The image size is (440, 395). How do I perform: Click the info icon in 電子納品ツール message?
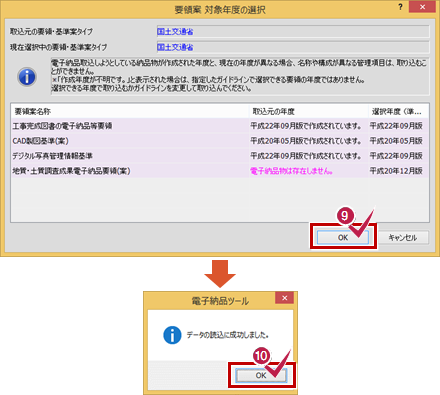pyautogui.click(x=172, y=335)
